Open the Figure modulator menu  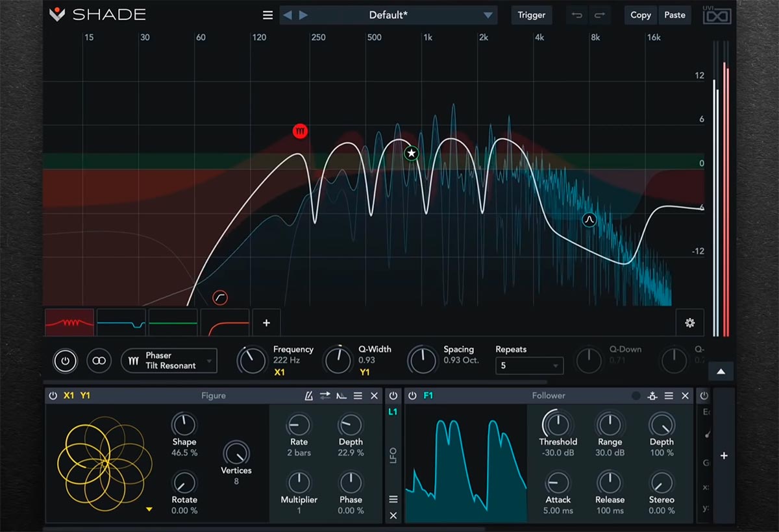[x=358, y=396]
